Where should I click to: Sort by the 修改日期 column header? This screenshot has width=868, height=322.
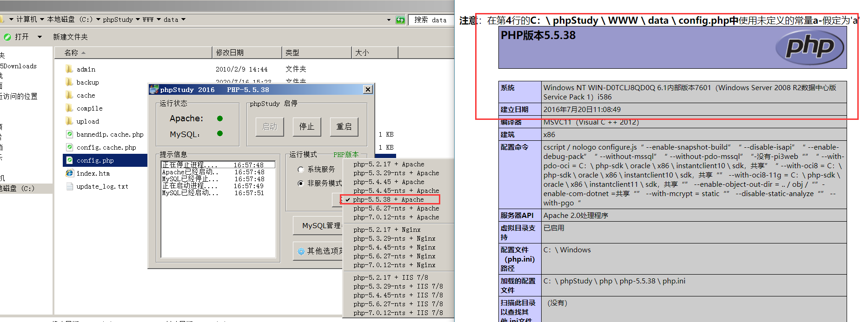click(247, 53)
